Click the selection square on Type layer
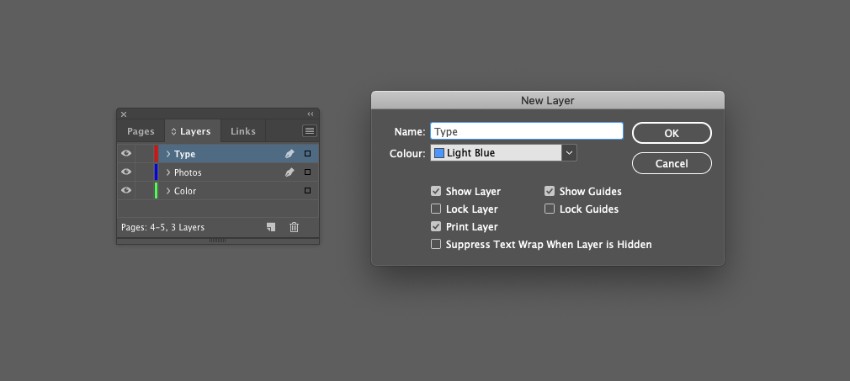The height and width of the screenshot is (381, 850). pos(307,154)
